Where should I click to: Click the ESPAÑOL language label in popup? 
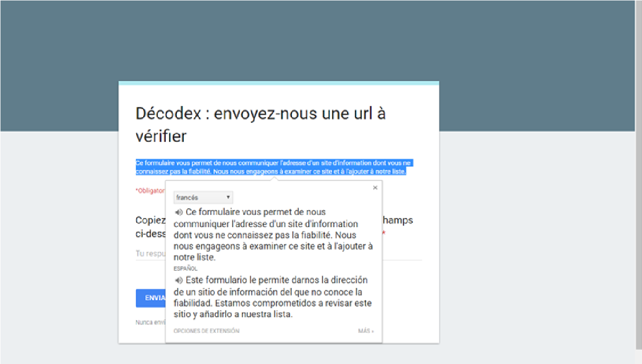(x=185, y=269)
